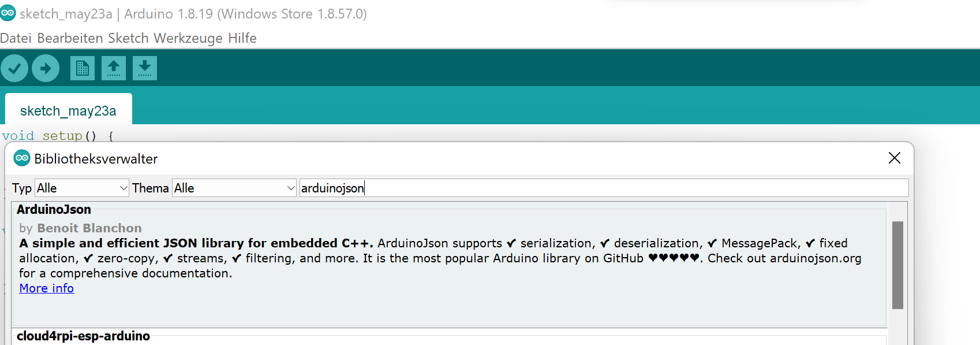Open the Sketch menu
Image resolution: width=980 pixels, height=345 pixels.
129,38
